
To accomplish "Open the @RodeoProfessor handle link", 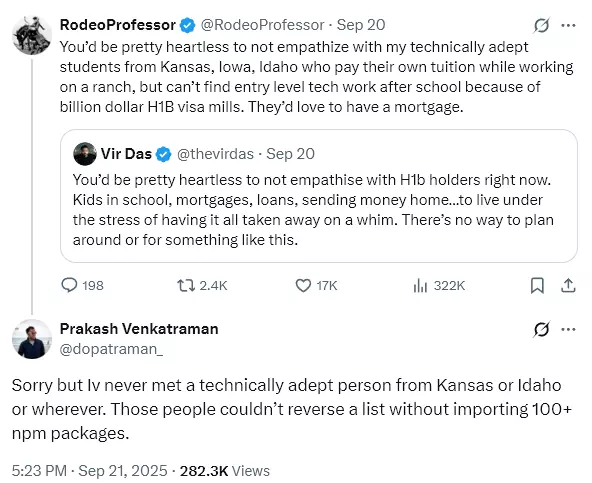I will click(262, 25).
